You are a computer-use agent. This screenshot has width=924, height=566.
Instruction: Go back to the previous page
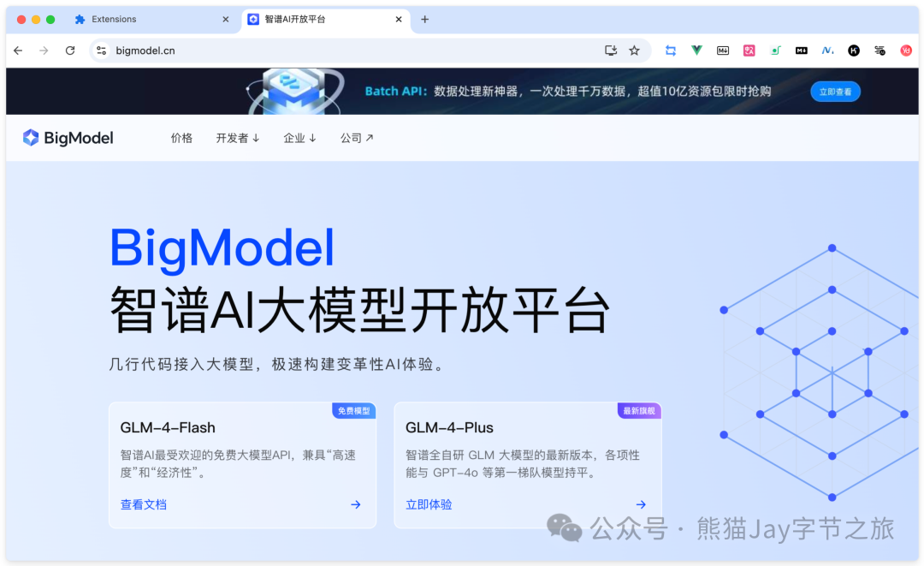coord(18,51)
